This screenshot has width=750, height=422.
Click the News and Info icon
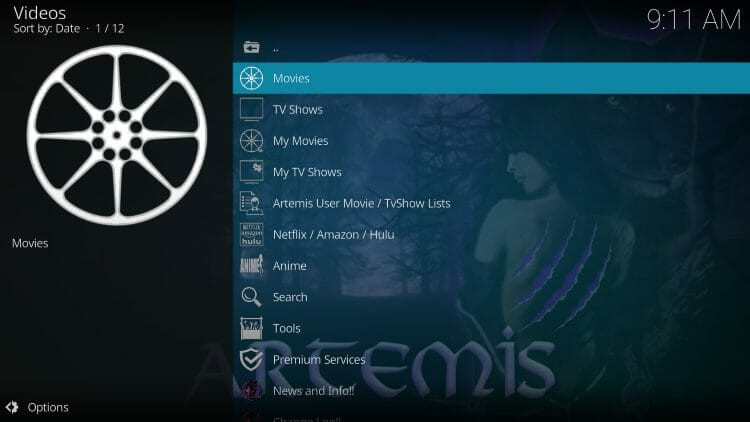251,391
